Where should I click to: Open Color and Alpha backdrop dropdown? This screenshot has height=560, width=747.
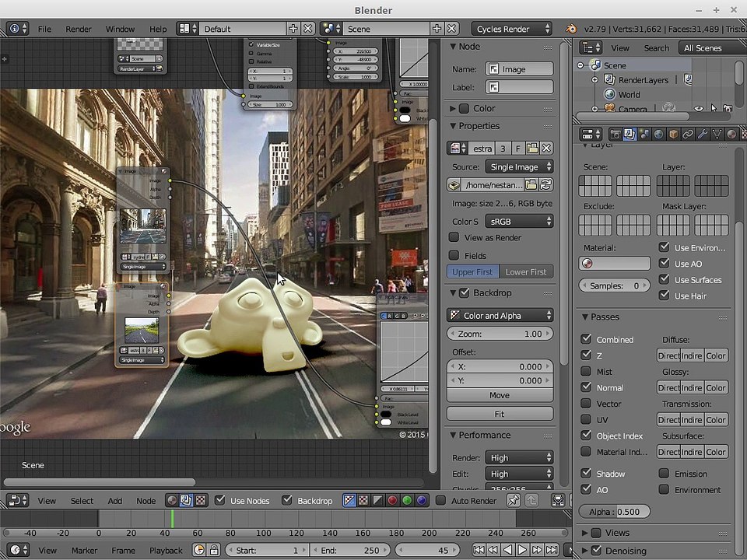click(500, 315)
